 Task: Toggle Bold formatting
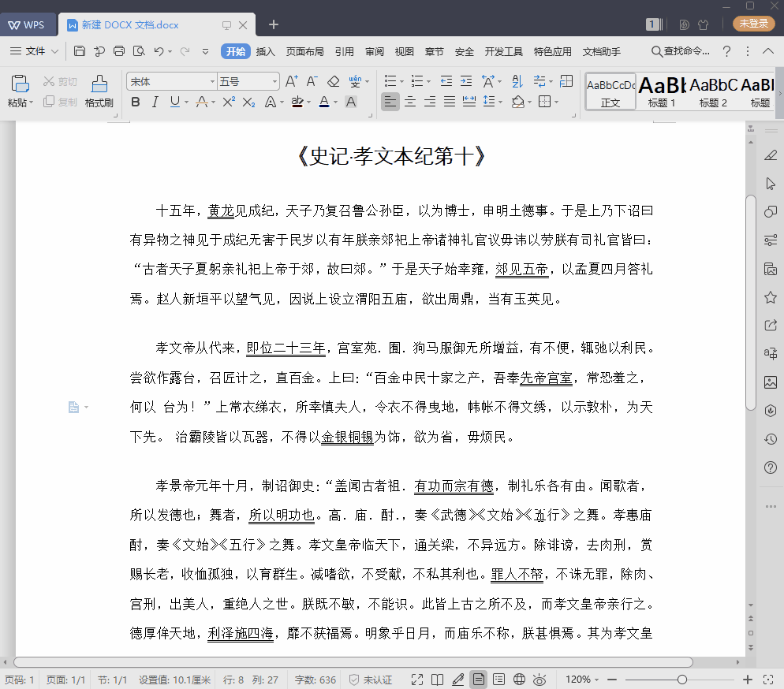(136, 102)
